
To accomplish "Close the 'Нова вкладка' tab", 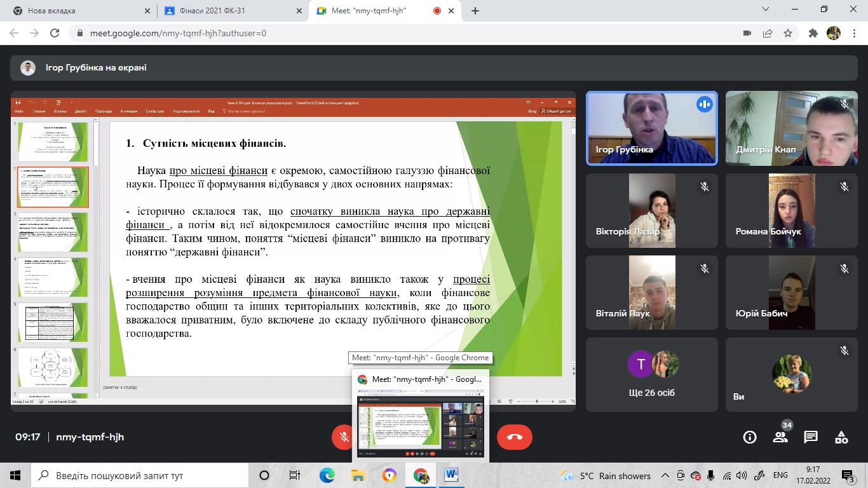I will [147, 11].
